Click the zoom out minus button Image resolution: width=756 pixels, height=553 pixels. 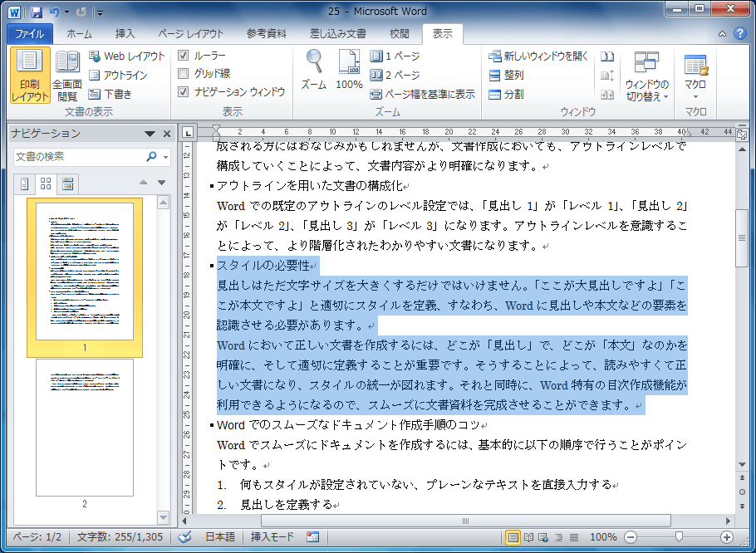tap(631, 537)
